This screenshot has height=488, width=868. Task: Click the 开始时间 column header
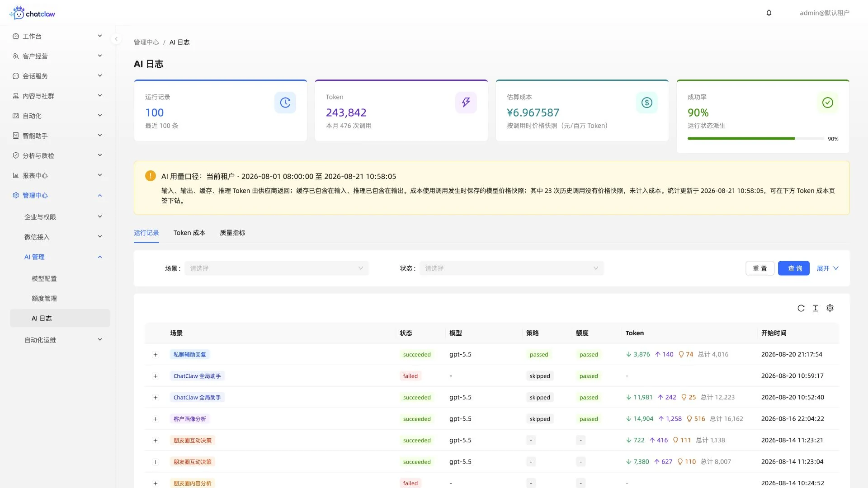pyautogui.click(x=774, y=333)
